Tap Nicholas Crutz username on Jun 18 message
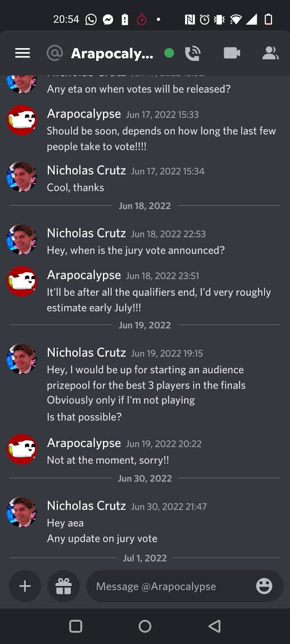 click(86, 233)
